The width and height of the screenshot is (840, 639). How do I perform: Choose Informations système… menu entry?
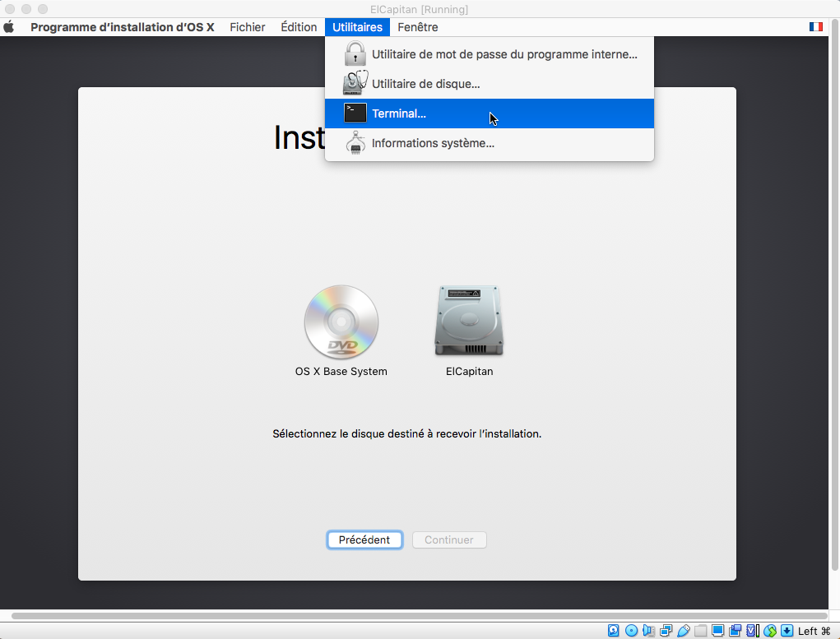(x=489, y=143)
